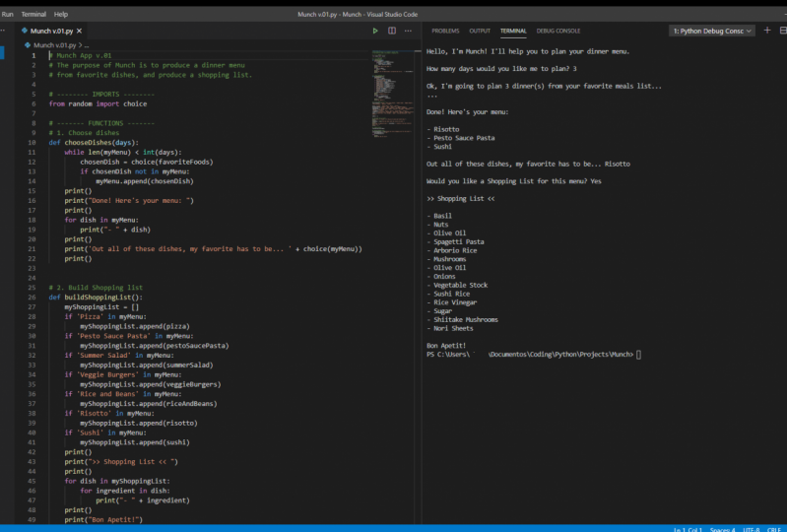Click the 'print("Bon Apetit!")' code line

click(103, 519)
